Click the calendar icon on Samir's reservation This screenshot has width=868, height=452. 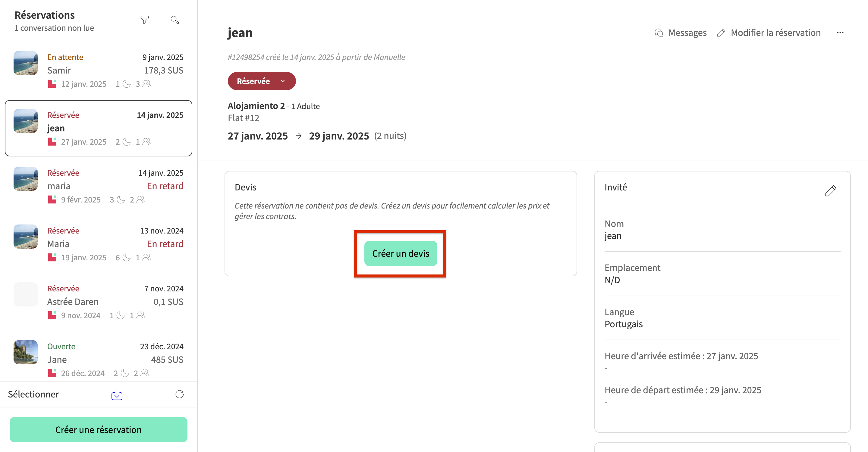point(52,83)
